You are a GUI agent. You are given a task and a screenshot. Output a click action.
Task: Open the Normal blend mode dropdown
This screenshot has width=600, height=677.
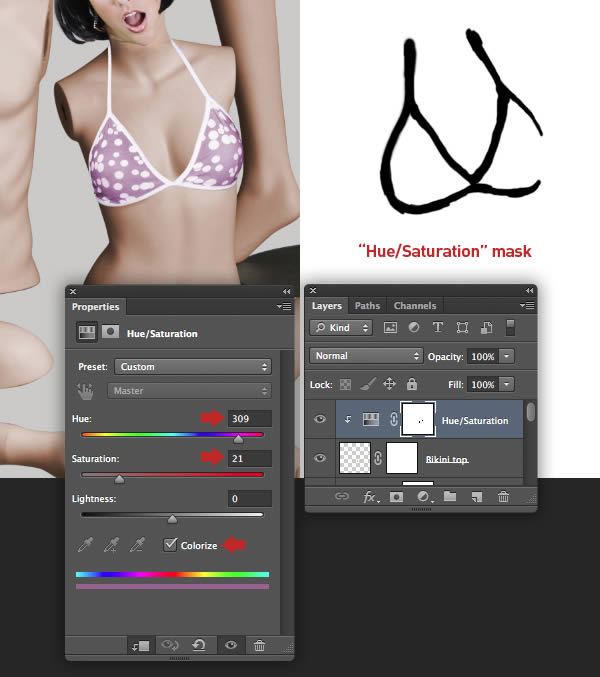point(366,356)
